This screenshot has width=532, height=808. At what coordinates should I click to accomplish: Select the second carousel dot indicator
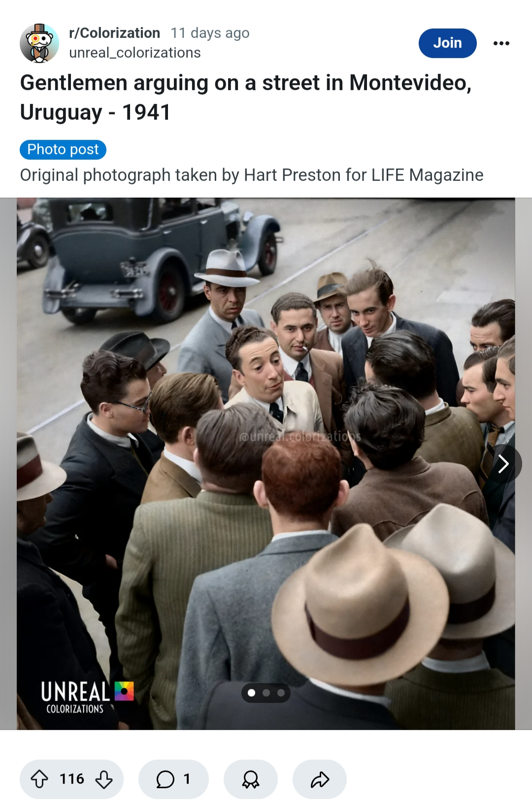pyautogui.click(x=266, y=693)
